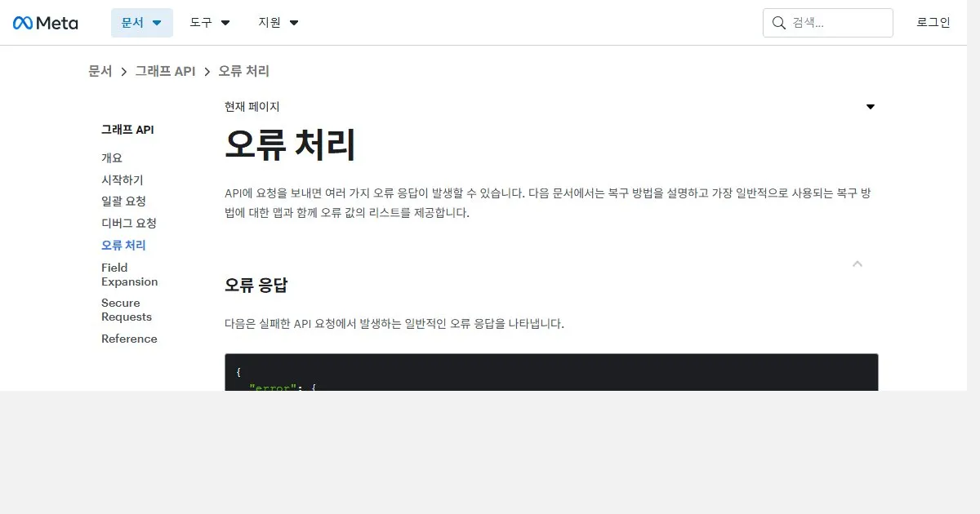Open 시작하기 in the sidebar
This screenshot has height=514, width=980.
click(122, 179)
